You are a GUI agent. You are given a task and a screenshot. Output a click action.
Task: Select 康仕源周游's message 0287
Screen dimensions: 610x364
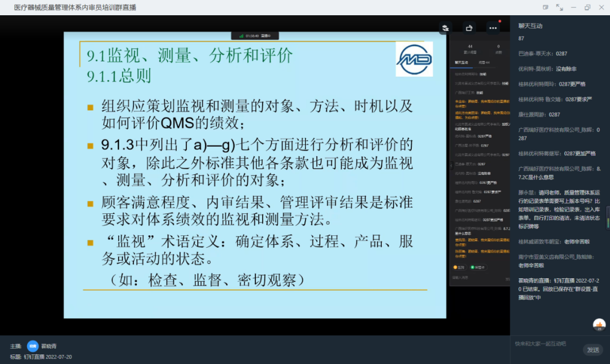(539, 115)
